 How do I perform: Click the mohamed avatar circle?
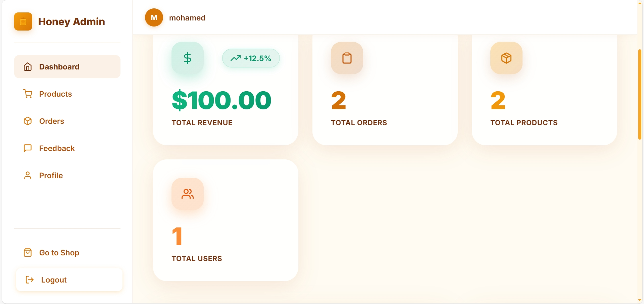coord(154,18)
